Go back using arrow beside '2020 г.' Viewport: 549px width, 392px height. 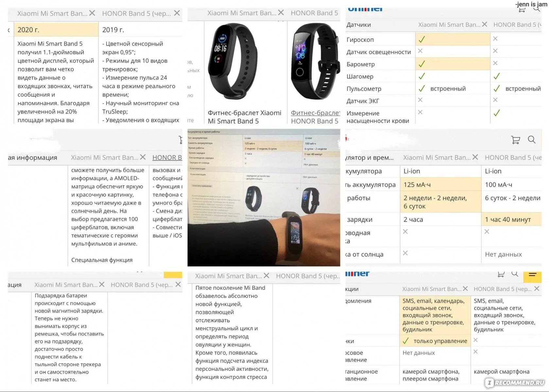pyautogui.click(x=9, y=30)
